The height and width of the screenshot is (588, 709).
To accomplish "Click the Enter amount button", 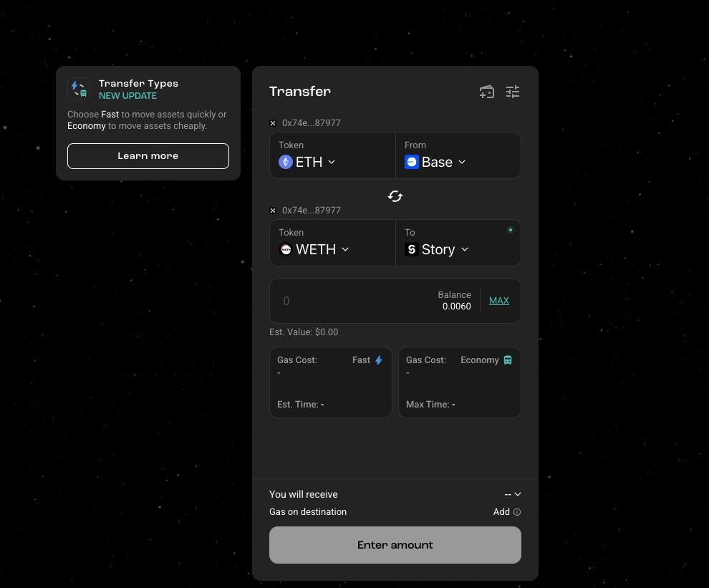I will 395,545.
